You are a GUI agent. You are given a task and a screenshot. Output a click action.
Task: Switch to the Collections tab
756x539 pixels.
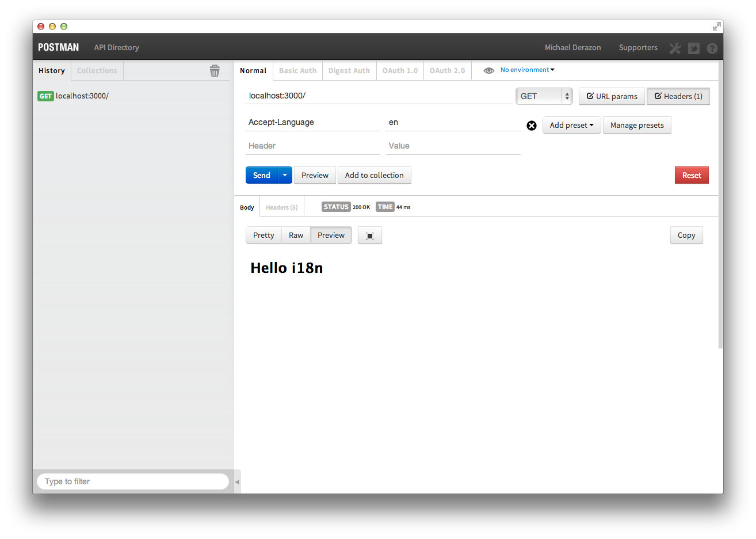pos(97,71)
